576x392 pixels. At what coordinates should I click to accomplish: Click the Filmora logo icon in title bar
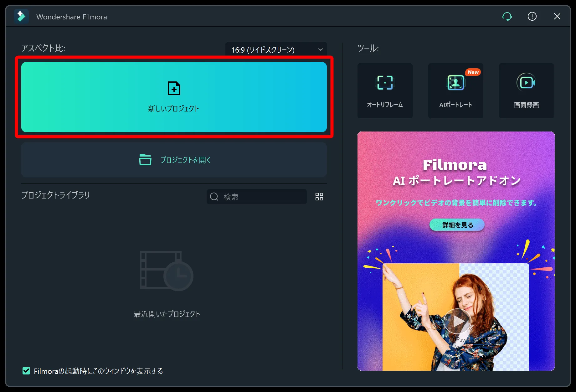(21, 16)
